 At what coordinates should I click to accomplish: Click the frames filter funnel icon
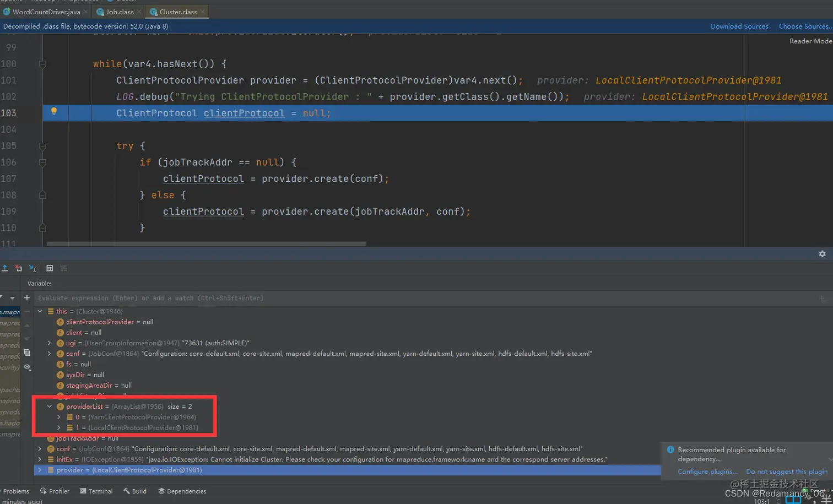[x=2, y=298]
